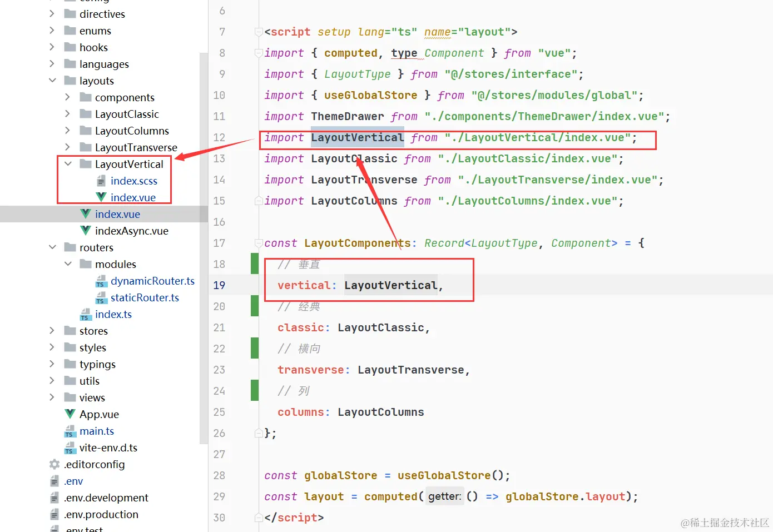Click the index.scss file icon

click(x=101, y=181)
